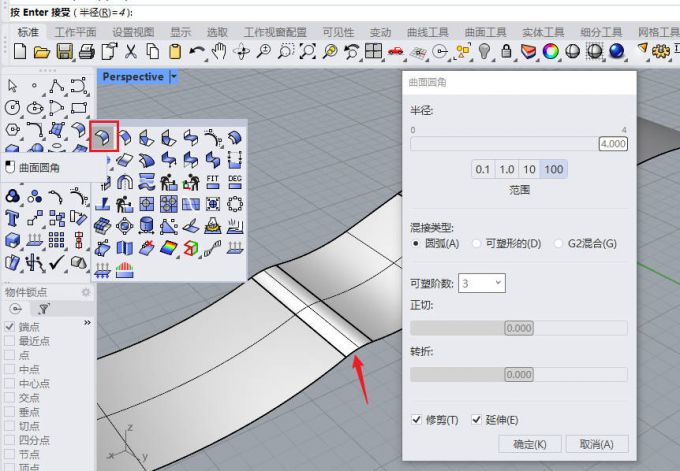Click the 4.000 radius value field

pyautogui.click(x=613, y=144)
